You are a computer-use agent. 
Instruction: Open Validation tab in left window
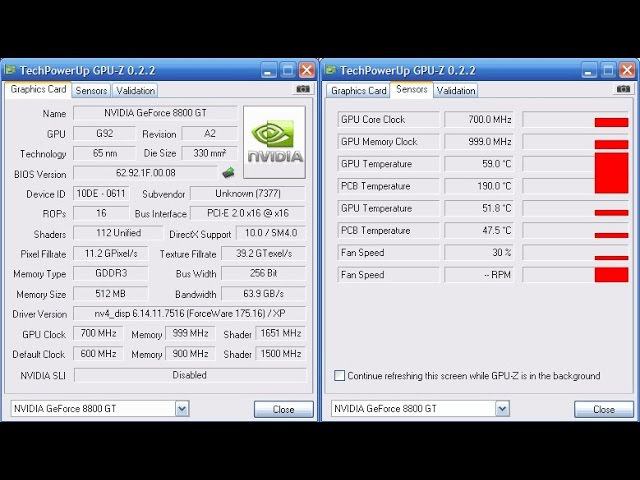[x=135, y=91]
